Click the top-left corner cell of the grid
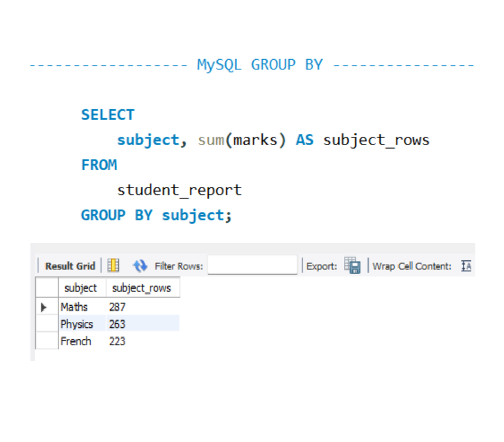 coord(47,288)
